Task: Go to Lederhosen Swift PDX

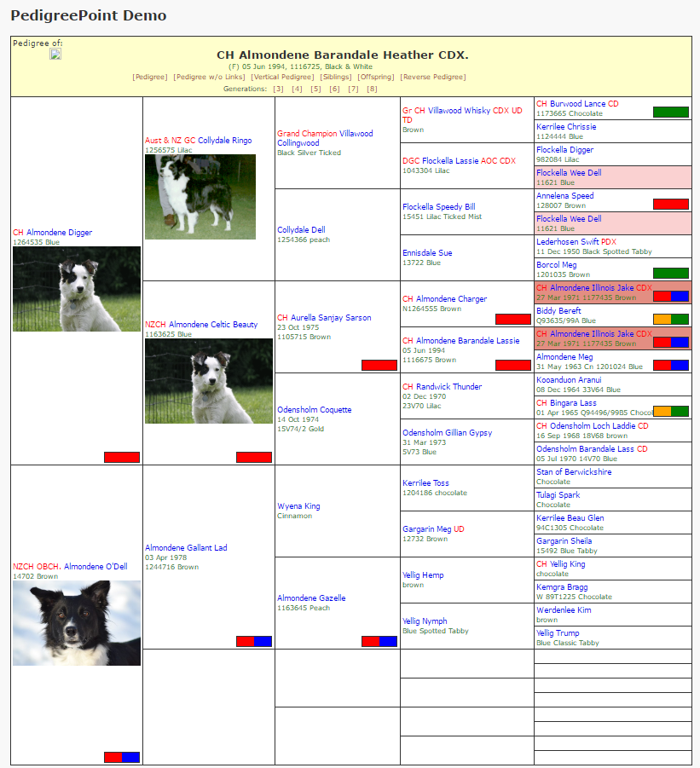Action: (x=576, y=242)
